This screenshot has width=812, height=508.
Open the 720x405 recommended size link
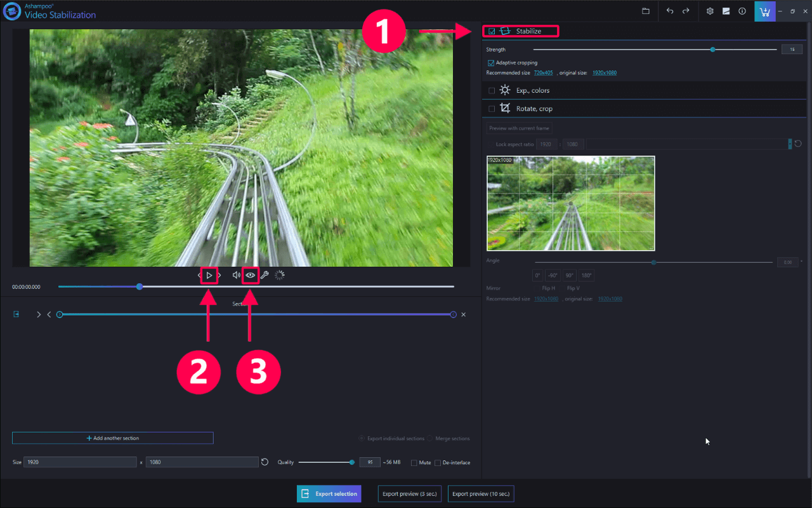543,72
